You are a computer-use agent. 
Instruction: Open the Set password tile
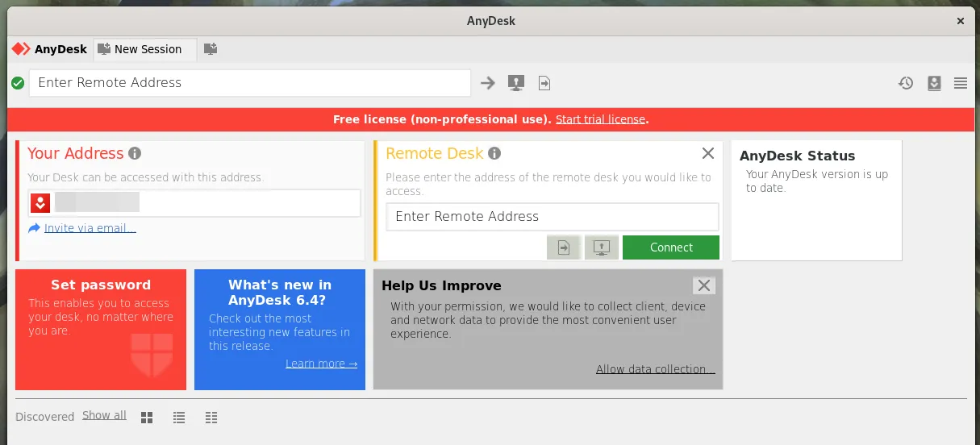101,330
